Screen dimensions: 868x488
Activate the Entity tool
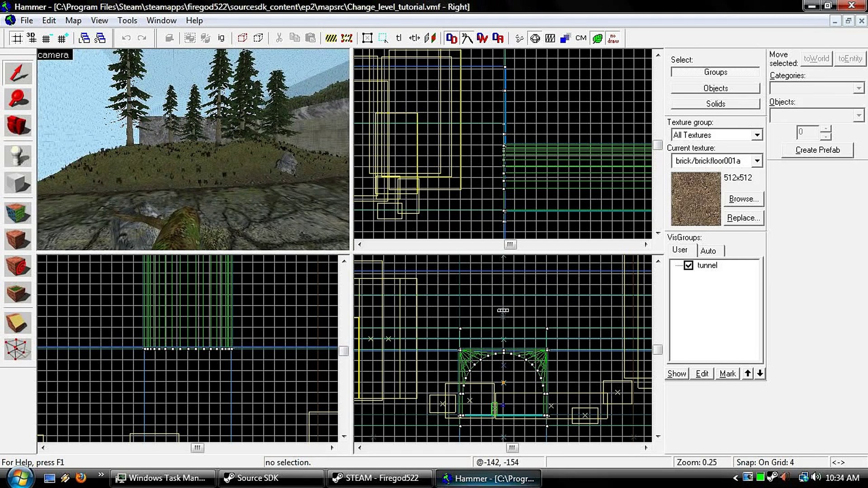coord(18,156)
